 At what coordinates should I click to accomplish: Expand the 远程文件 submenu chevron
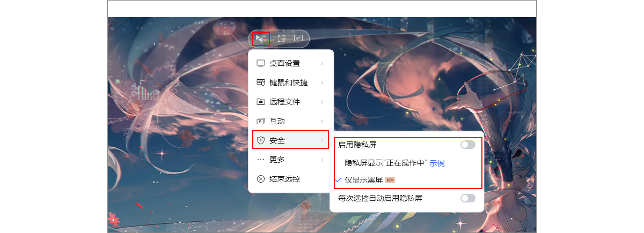322,102
